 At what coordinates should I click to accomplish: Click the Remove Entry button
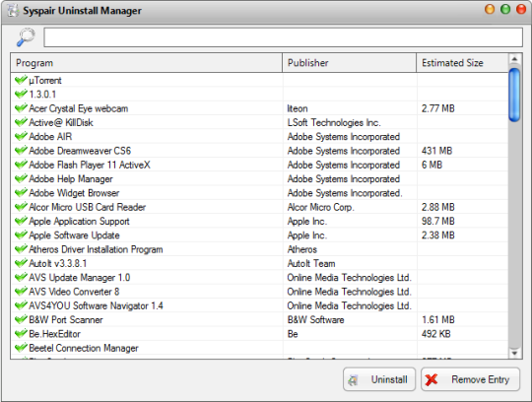pos(470,379)
